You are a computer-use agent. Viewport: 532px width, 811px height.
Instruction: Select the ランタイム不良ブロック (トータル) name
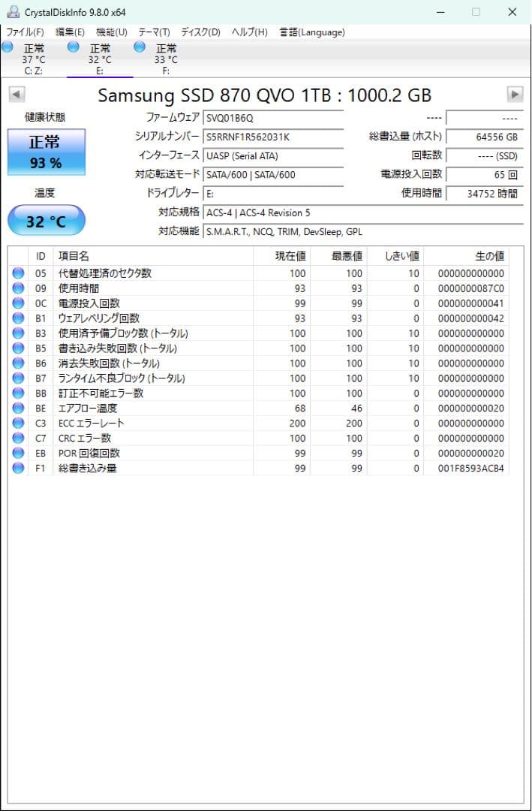point(122,378)
